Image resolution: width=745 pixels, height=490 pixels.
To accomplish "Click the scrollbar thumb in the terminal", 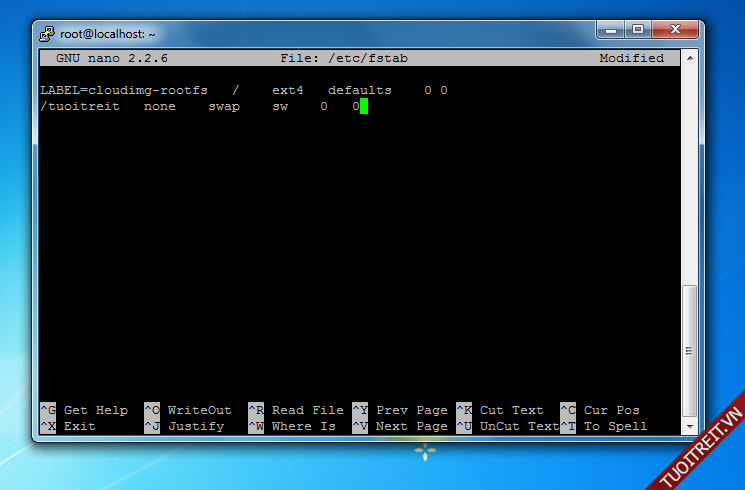I will pos(689,350).
